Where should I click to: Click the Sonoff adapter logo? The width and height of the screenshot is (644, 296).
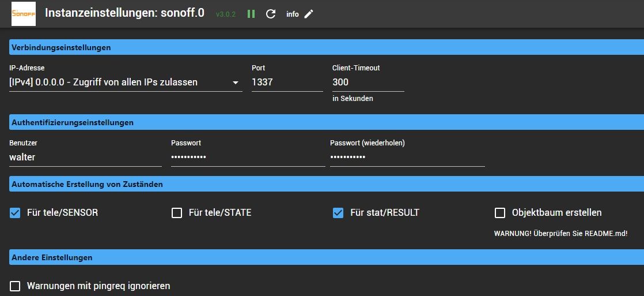(24, 14)
